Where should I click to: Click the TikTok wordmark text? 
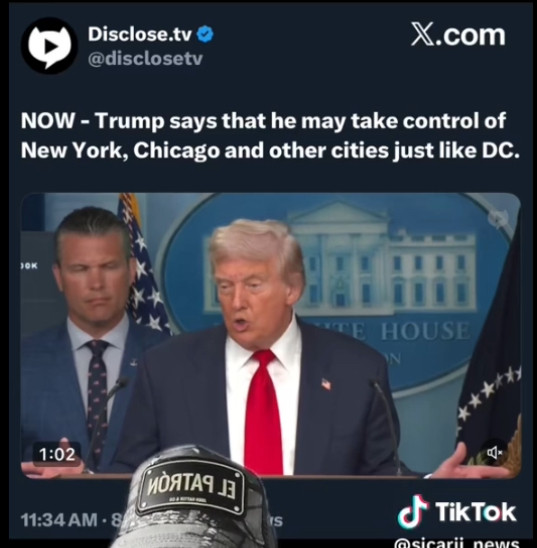coord(475,512)
